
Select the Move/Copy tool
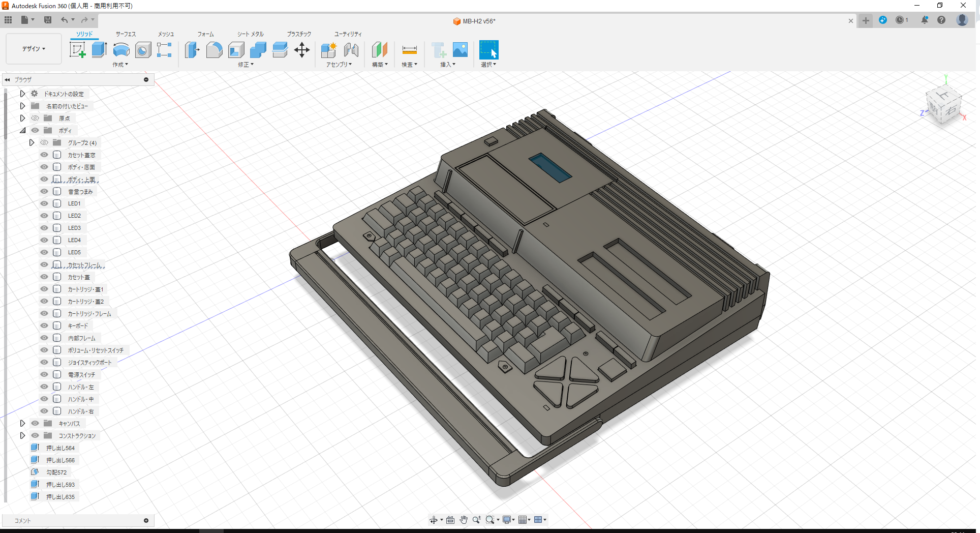[302, 49]
